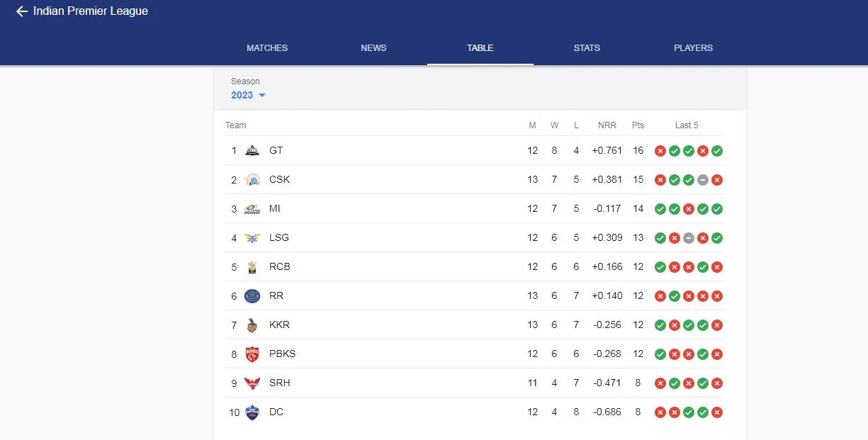The width and height of the screenshot is (868, 440).
Task: Click the Gujarat Titans team logo
Action: click(252, 150)
